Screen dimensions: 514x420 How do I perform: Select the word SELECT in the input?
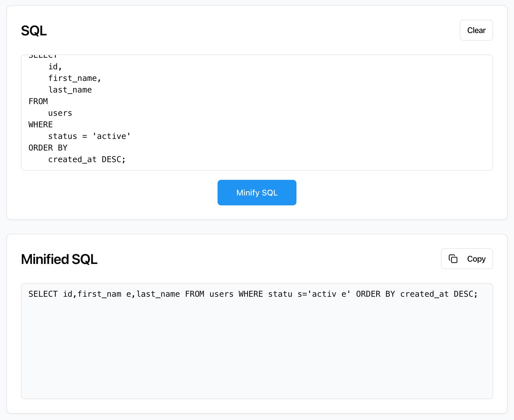click(43, 56)
